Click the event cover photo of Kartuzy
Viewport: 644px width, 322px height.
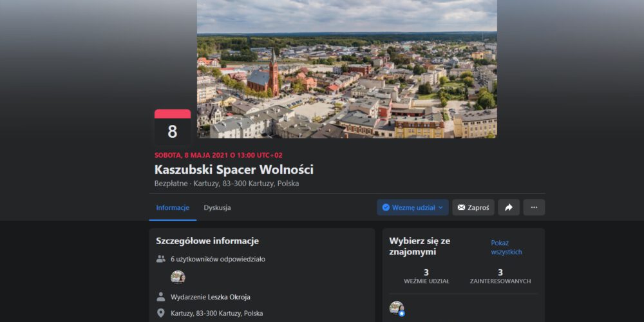[x=347, y=69]
